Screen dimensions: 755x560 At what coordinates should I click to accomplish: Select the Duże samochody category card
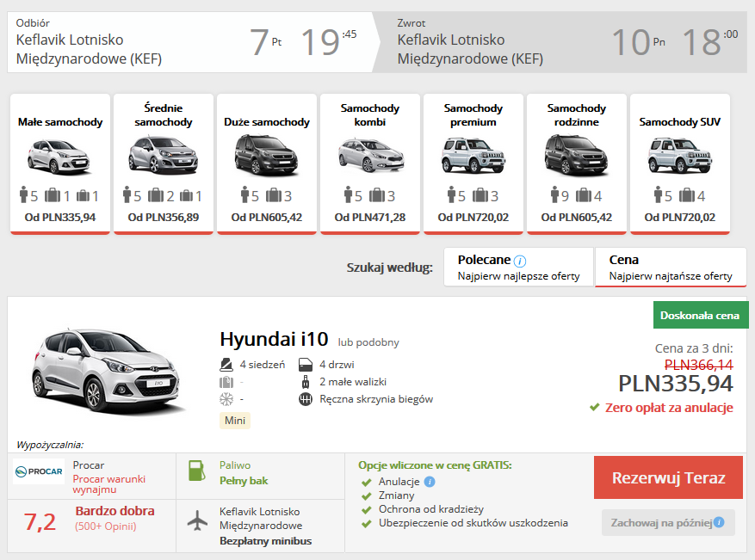click(x=267, y=164)
